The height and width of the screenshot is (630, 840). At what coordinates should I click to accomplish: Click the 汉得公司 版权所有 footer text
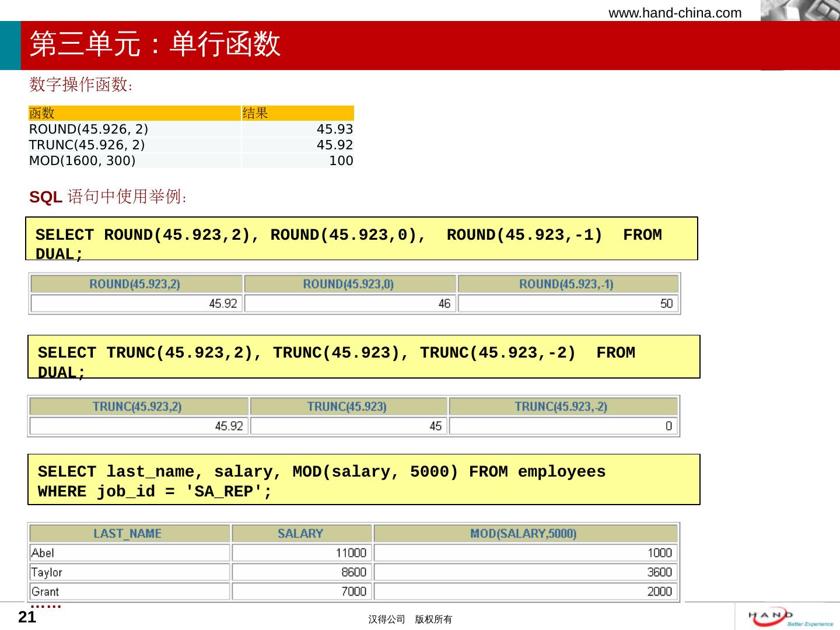point(410,619)
